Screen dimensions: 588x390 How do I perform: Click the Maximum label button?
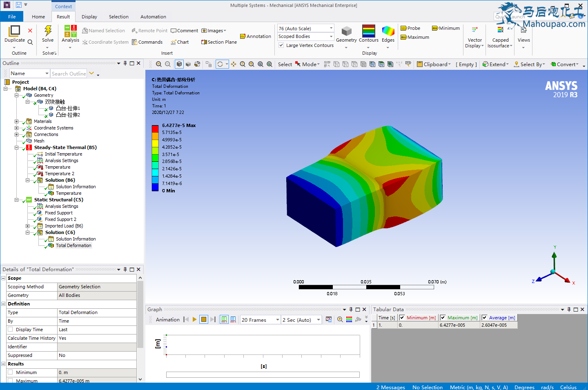click(x=415, y=37)
